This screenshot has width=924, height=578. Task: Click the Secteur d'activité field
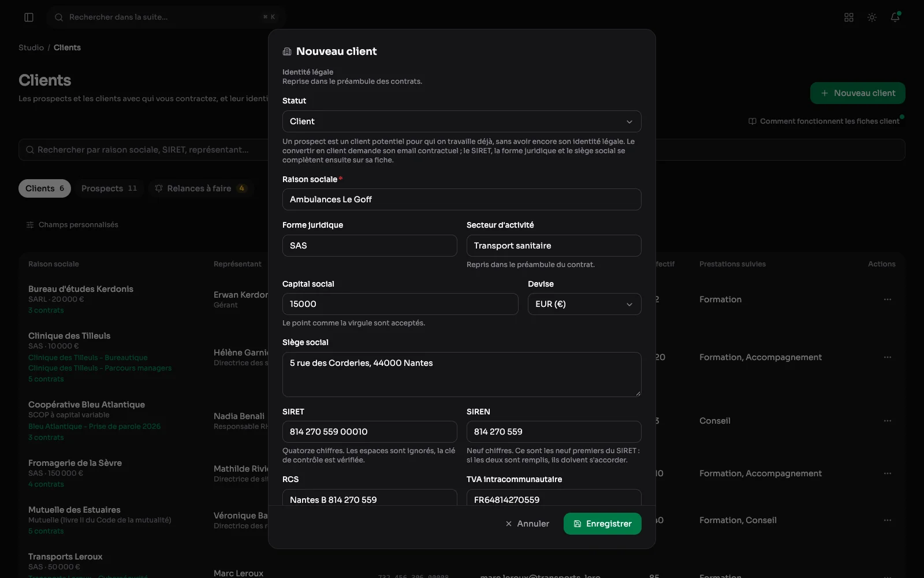[554, 246]
